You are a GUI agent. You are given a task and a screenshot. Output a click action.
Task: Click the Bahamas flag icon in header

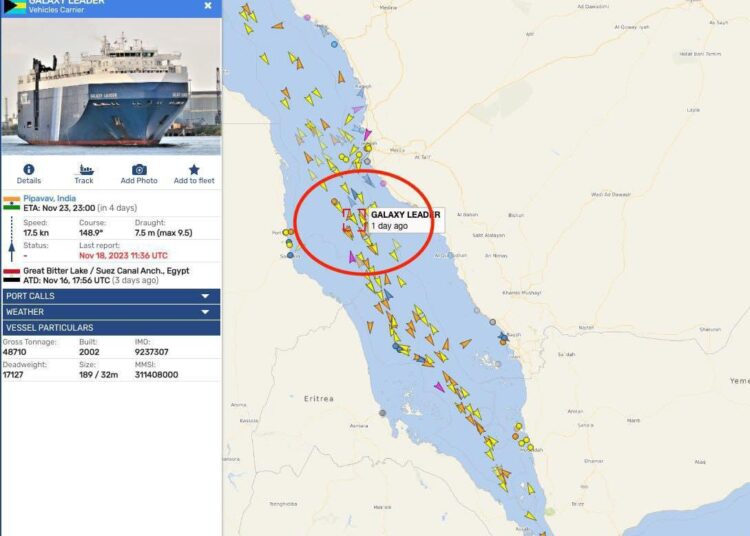pyautogui.click(x=14, y=6)
